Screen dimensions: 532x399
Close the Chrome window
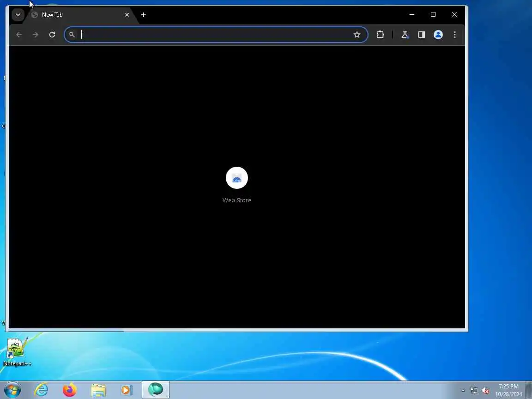coord(454,15)
